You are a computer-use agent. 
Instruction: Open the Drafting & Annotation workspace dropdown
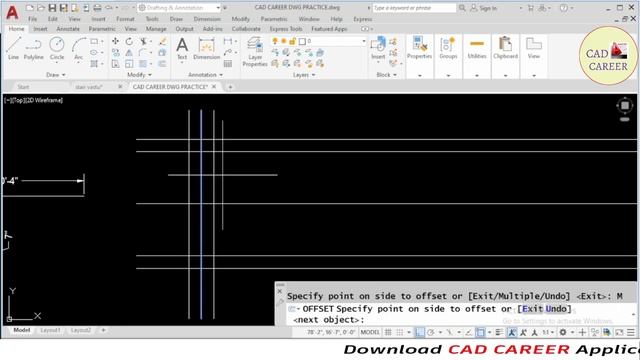(180, 8)
